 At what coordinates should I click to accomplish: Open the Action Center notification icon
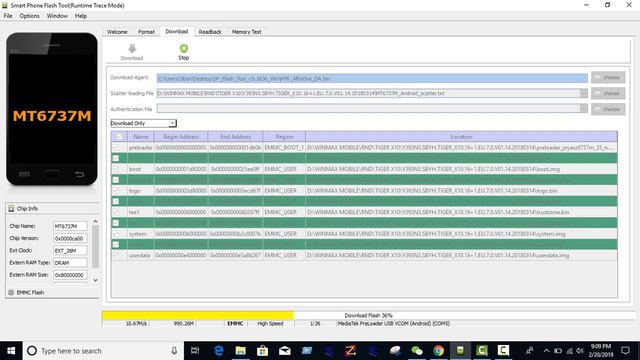coord(626,351)
